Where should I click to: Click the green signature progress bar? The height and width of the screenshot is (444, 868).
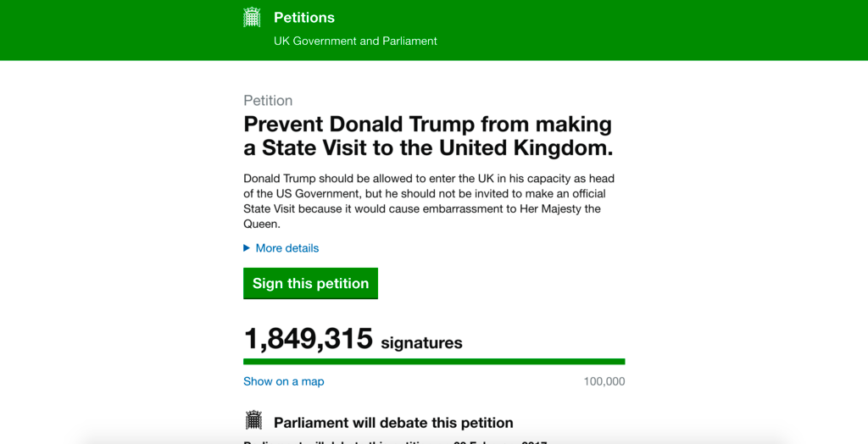click(434, 362)
